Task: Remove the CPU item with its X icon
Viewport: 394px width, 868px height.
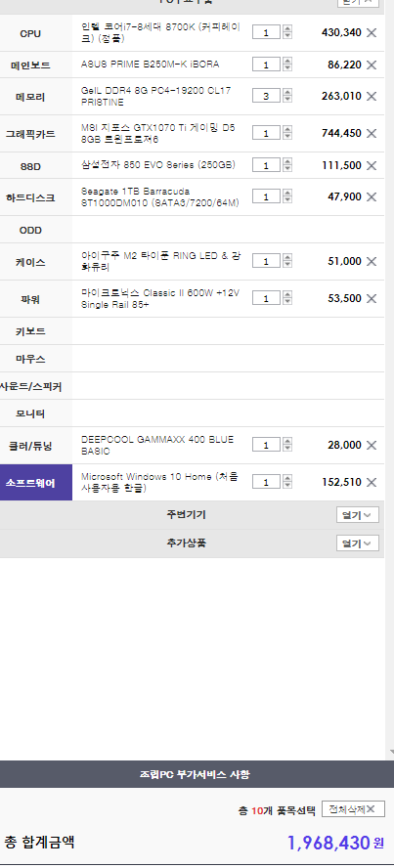Action: (x=372, y=32)
